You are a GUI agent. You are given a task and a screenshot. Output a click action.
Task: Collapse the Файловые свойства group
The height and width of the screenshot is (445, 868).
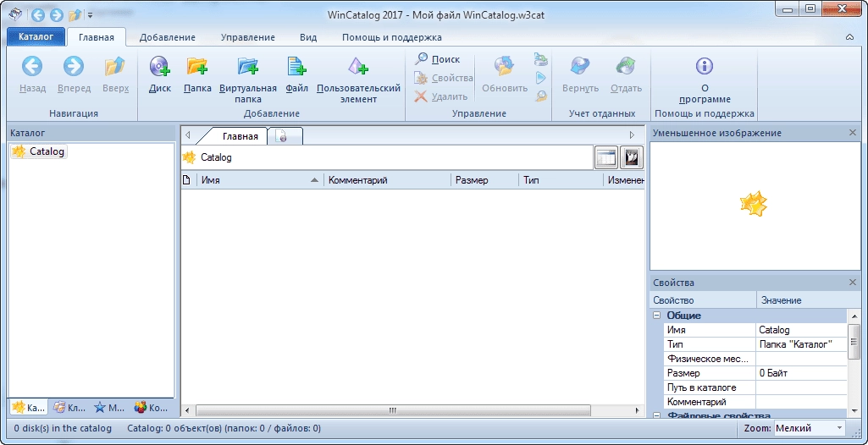657,415
